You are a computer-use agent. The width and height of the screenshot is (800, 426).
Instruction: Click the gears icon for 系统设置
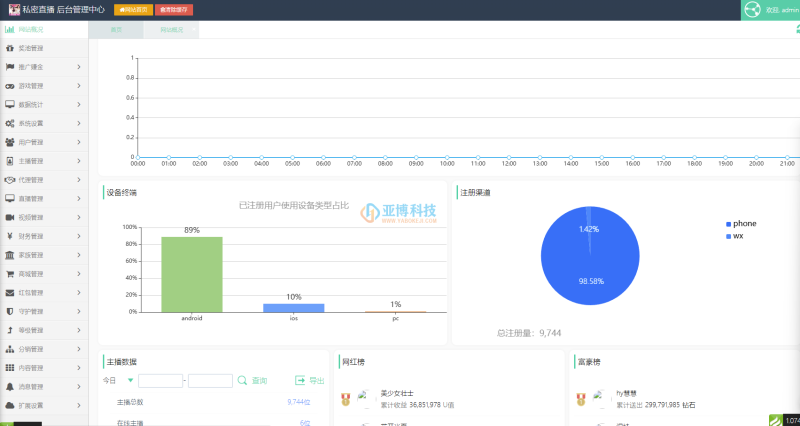pyautogui.click(x=9, y=123)
